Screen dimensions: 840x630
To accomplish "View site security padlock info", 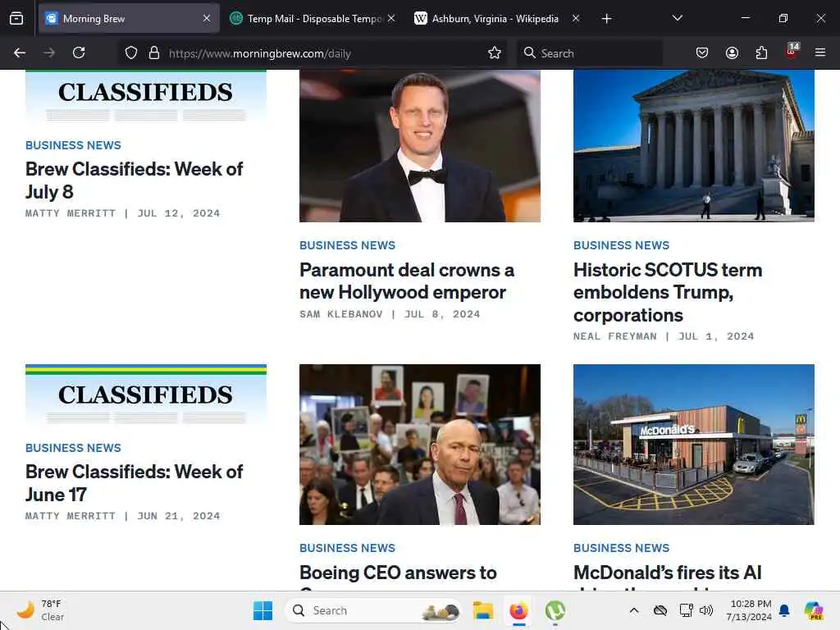I will click(154, 53).
